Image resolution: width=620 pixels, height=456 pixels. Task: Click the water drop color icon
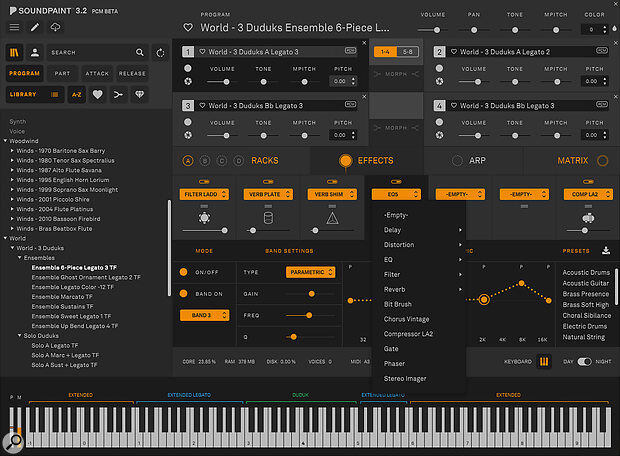(x=614, y=28)
